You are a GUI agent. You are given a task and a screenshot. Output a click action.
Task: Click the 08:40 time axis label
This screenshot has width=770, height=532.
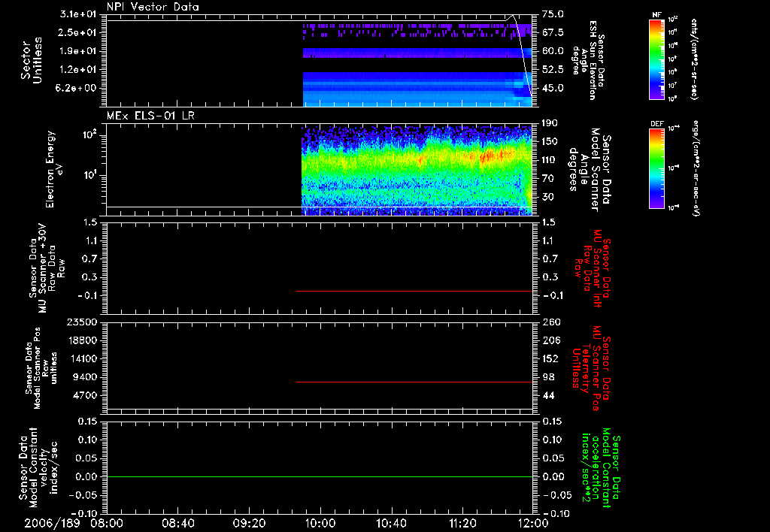pyautogui.click(x=177, y=523)
